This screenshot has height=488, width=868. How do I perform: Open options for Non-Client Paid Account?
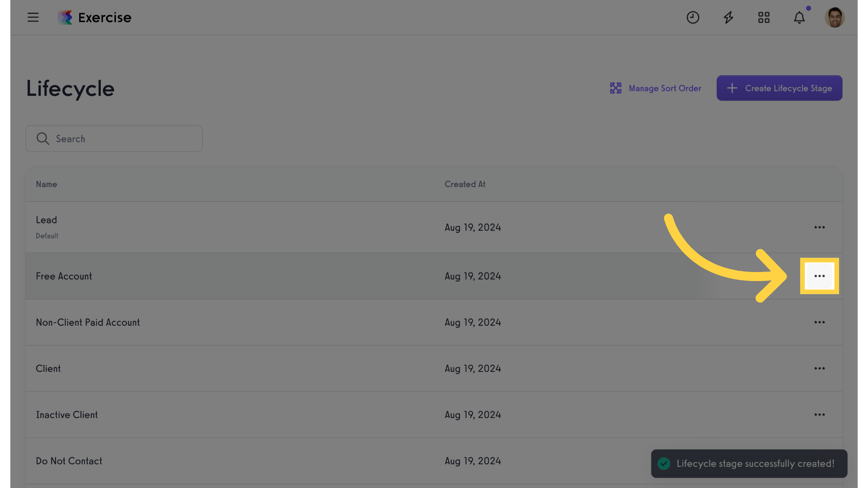point(819,322)
